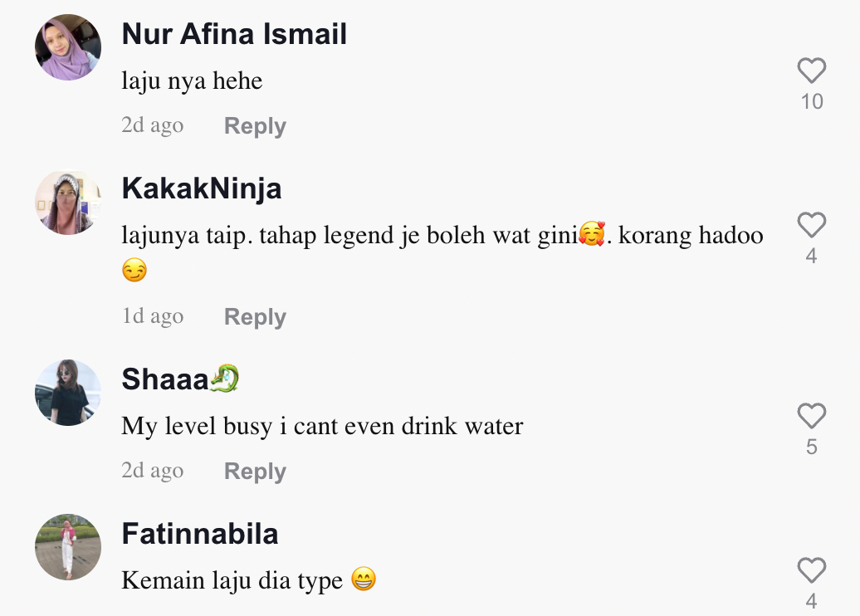Open the KakakNinja username link
This screenshot has width=860, height=616.
tap(202, 188)
